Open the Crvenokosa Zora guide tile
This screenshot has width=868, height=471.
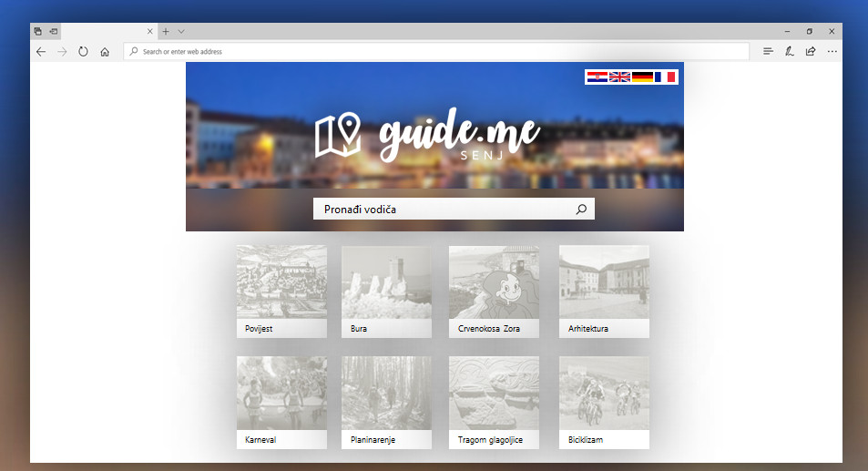[x=494, y=292]
